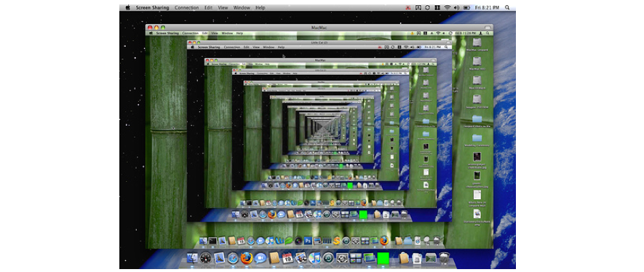Image resolution: width=644 pixels, height=272 pixels.
Task: Open Time Machine in the outermost dock
Action: click(x=327, y=258)
